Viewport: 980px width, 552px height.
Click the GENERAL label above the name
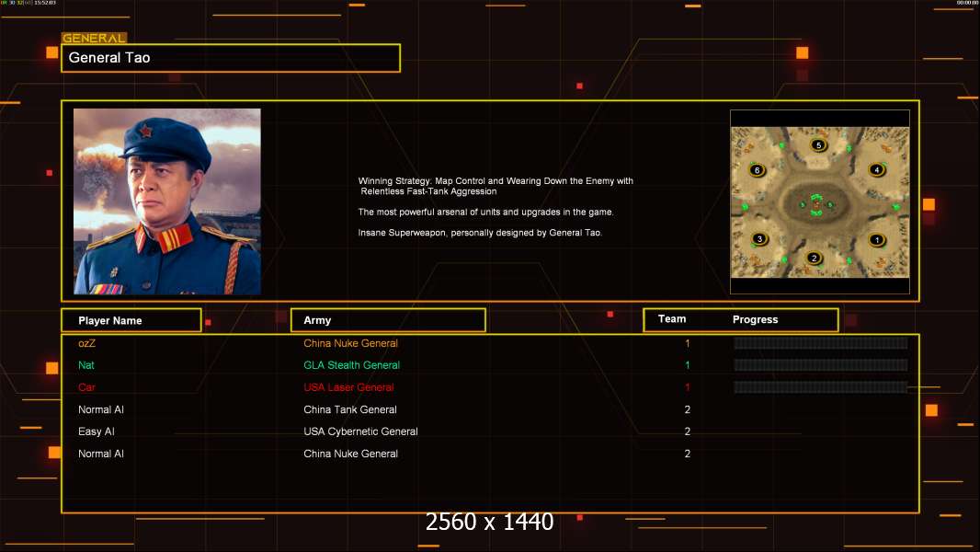pyautogui.click(x=94, y=38)
